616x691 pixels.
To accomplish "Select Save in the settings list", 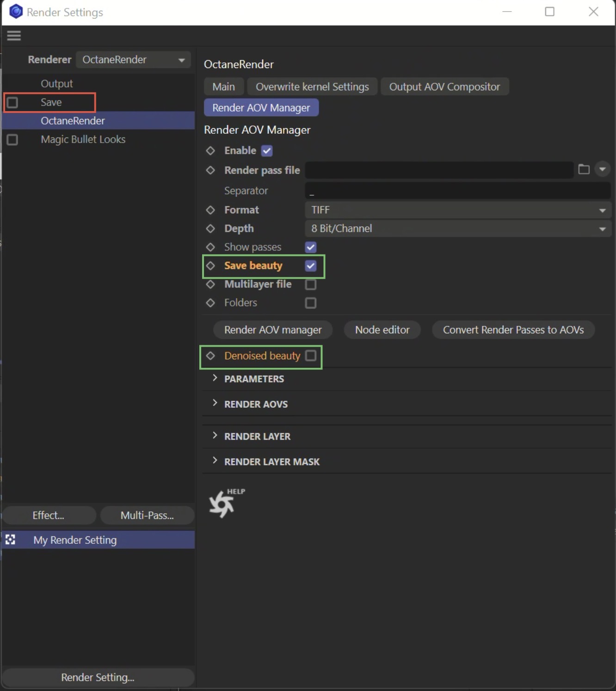I will click(x=51, y=102).
